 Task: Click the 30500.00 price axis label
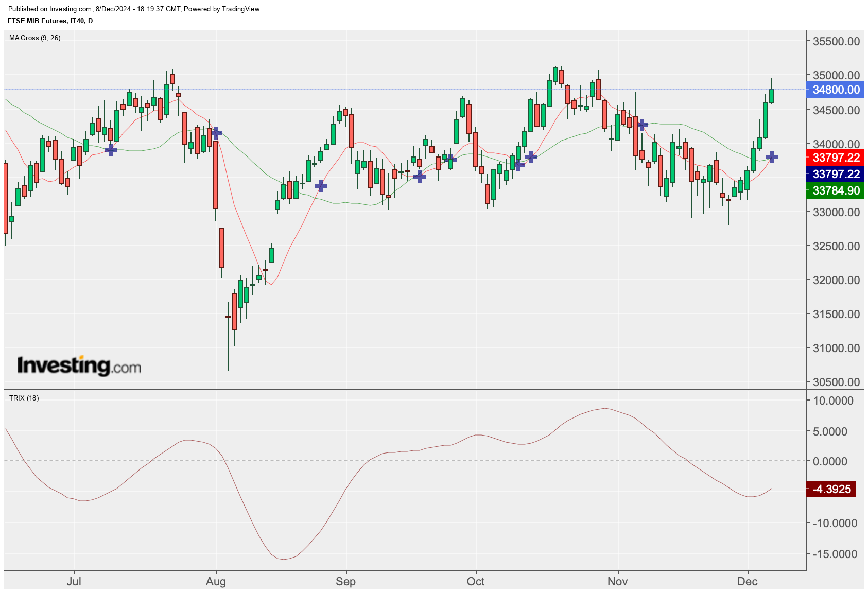836,382
